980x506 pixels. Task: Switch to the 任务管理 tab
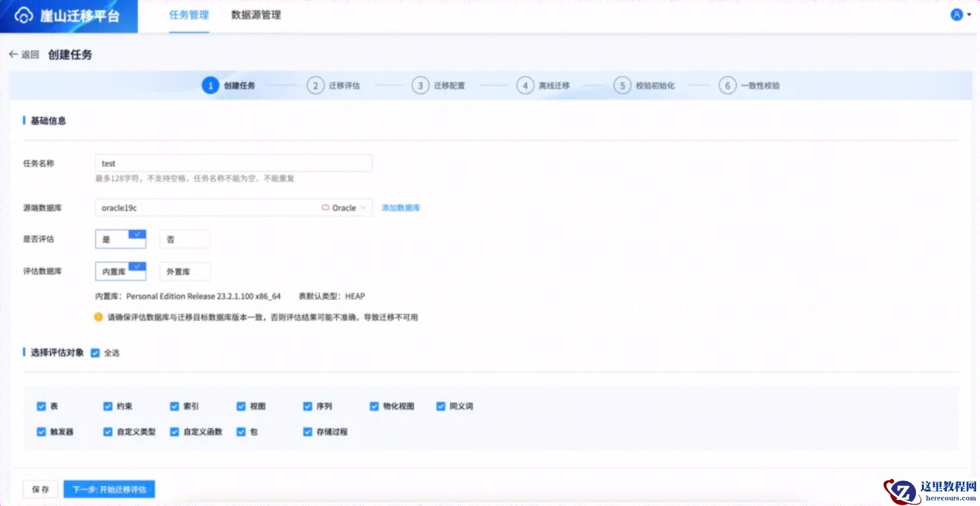point(189,15)
